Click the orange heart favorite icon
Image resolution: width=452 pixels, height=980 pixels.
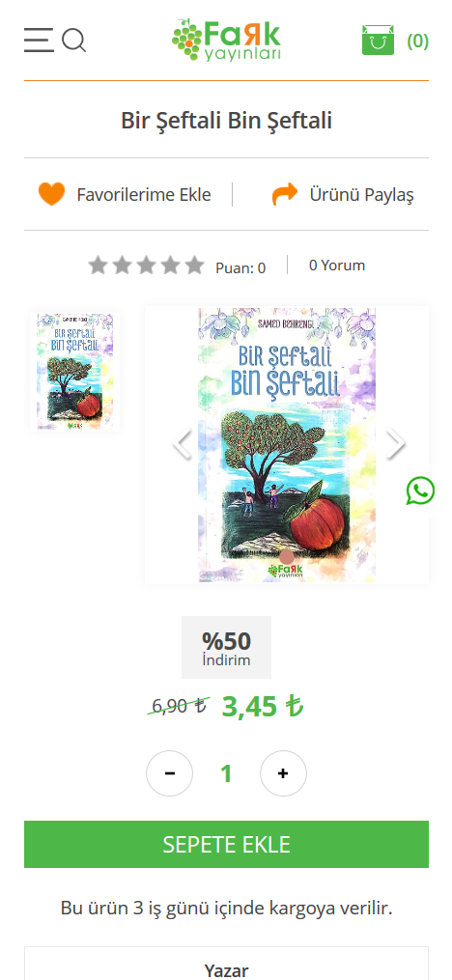[51, 194]
